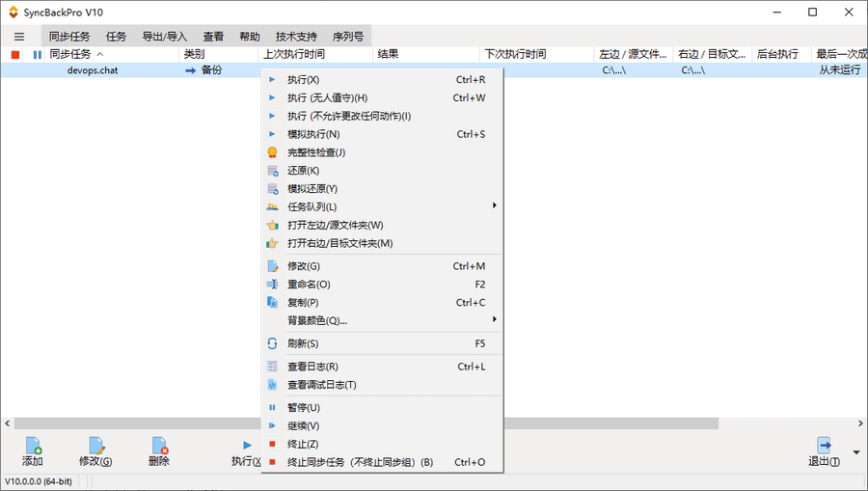Click the 修改(G) toolbar icon
Screen dimensions: 868x491
pyautogui.click(x=96, y=446)
